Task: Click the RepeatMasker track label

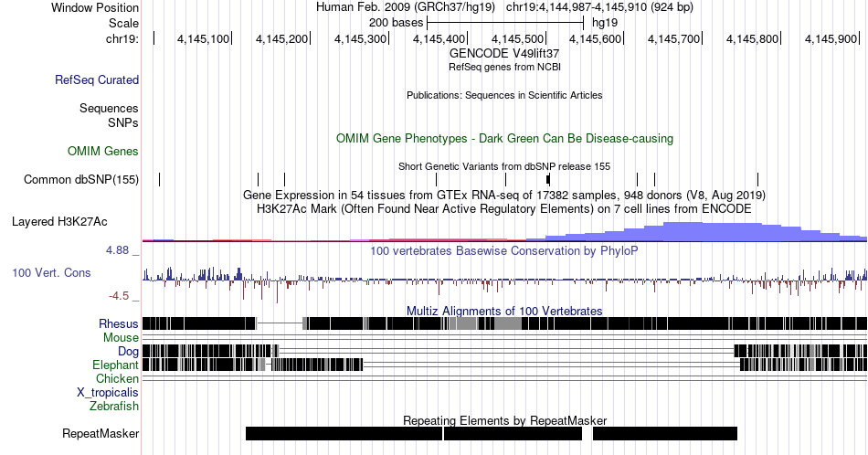Action: click(101, 433)
